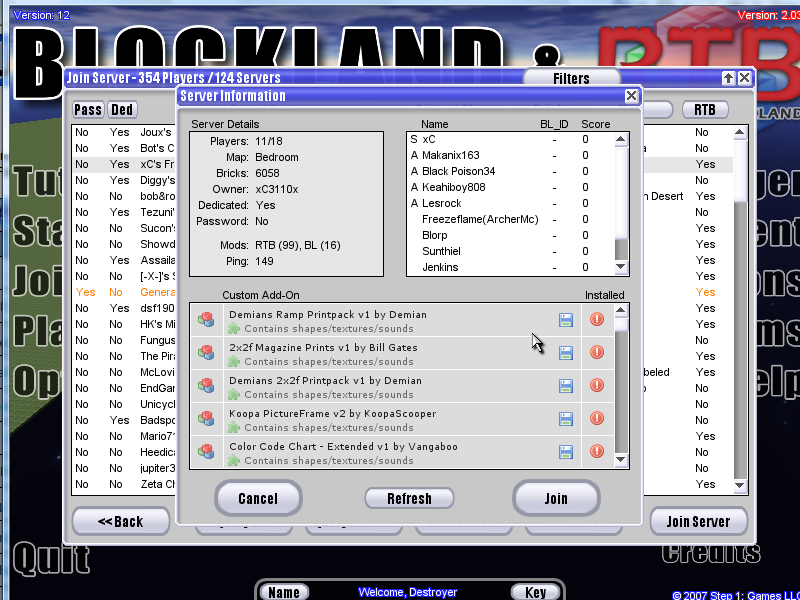Select the jupiter3 server row

125,468
